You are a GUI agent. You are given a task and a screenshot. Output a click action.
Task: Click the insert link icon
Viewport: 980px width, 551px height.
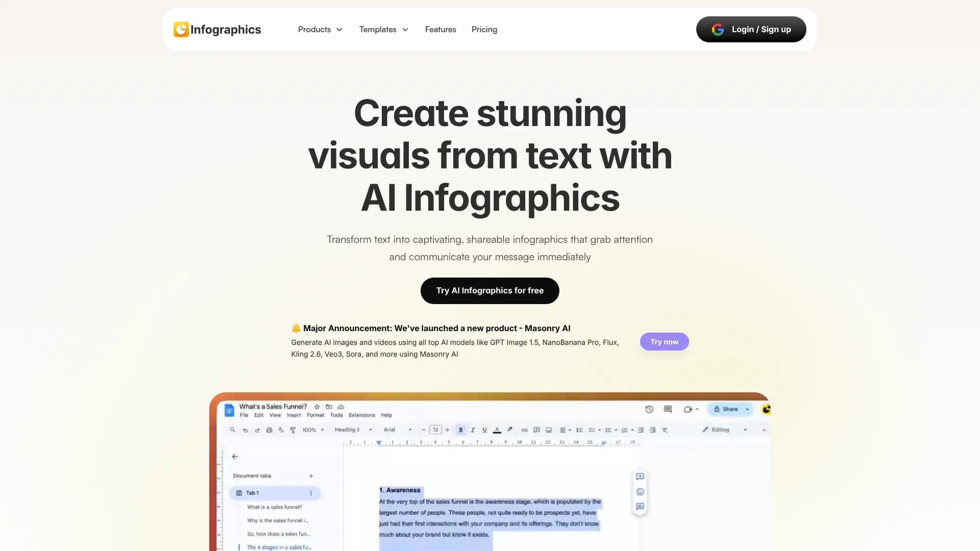(x=524, y=430)
